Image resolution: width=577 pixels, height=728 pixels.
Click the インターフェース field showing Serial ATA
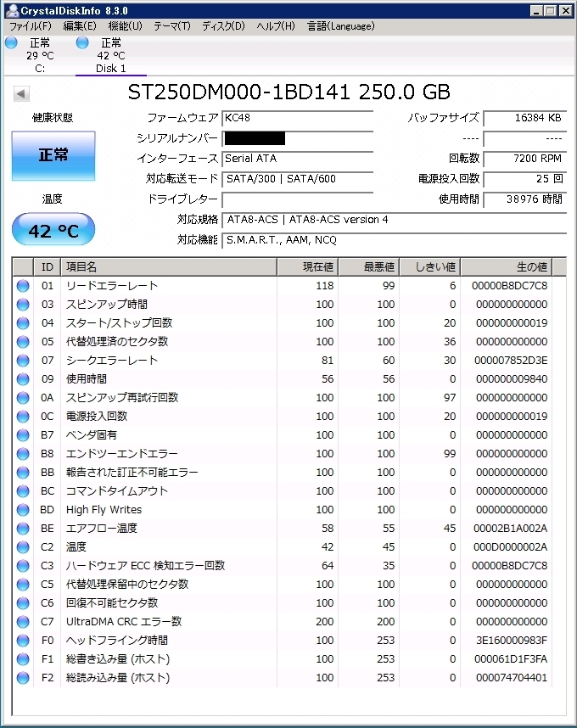pyautogui.click(x=298, y=159)
